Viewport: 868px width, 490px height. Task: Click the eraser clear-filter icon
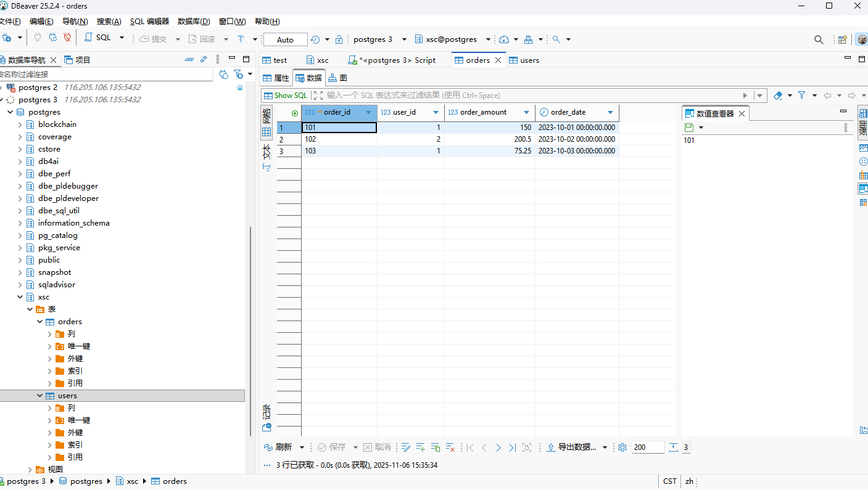(777, 96)
